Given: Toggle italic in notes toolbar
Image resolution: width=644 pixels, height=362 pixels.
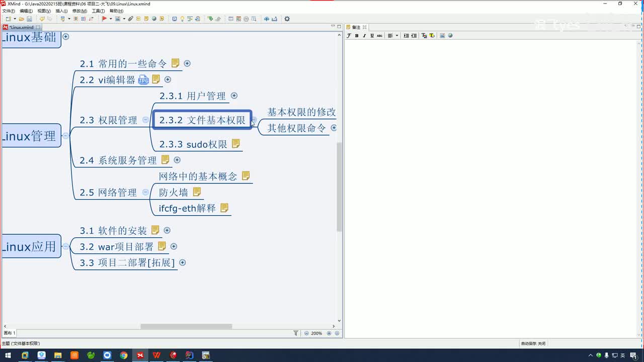Looking at the screenshot, I should pyautogui.click(x=364, y=36).
